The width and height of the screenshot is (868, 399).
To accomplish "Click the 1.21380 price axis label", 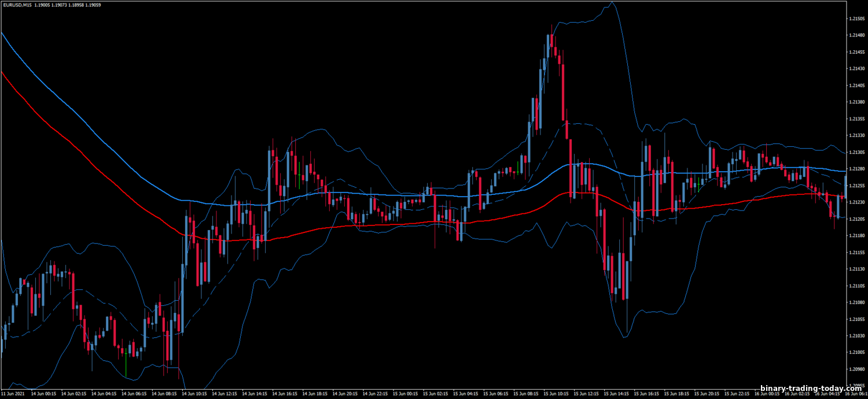I will 856,102.
